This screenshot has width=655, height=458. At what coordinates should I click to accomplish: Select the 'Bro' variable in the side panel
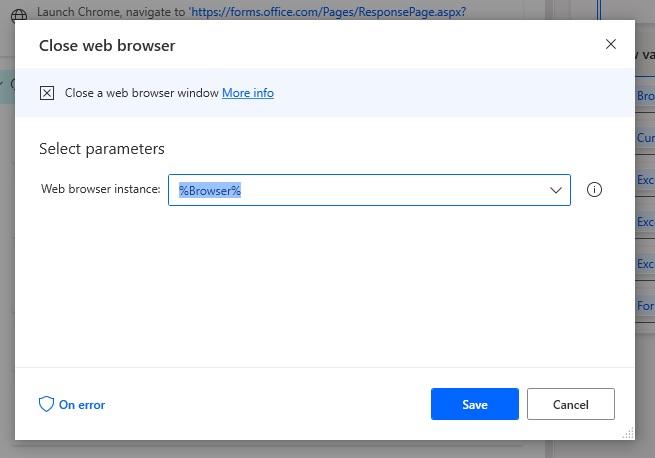click(x=645, y=96)
